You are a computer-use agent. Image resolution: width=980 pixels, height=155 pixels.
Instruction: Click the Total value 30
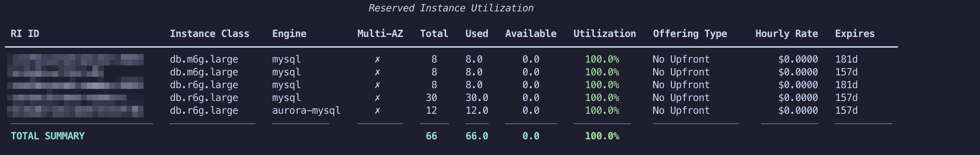pyautogui.click(x=431, y=97)
